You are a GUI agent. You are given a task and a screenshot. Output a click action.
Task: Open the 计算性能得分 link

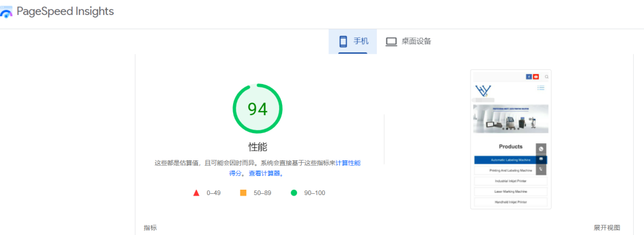tap(348, 163)
